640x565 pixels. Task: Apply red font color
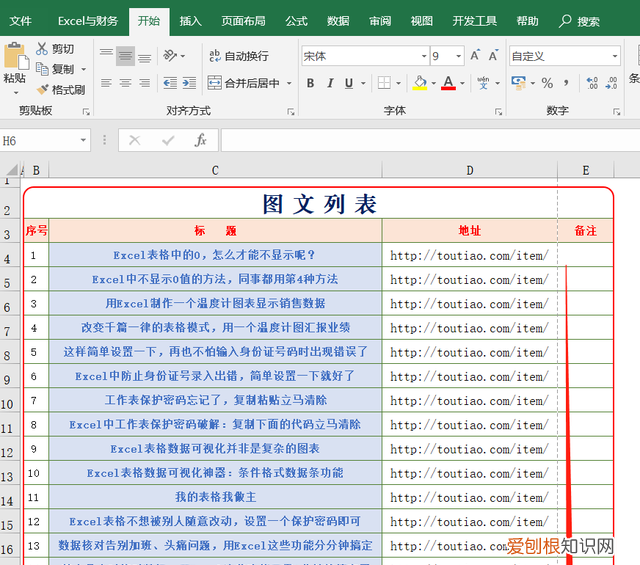point(448,83)
